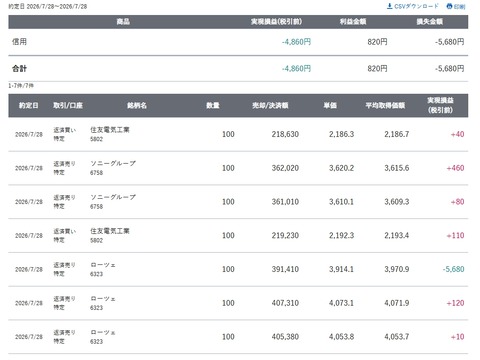Select the 取引/口座 column header
Image resolution: width=480 pixels, height=360 pixels.
pos(68,105)
